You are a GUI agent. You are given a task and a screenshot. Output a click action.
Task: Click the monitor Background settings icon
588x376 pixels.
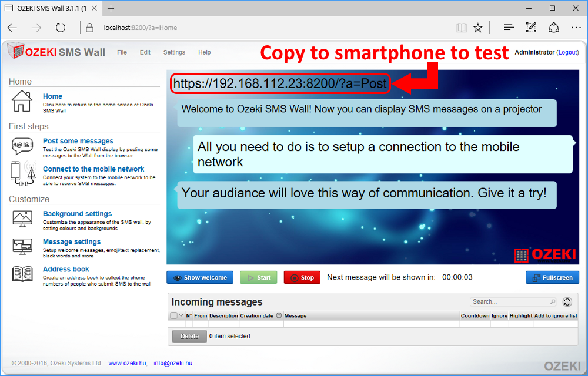tap(22, 219)
